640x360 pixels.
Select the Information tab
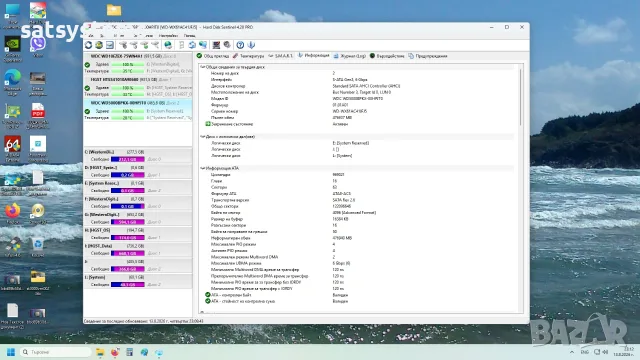pos(313,56)
